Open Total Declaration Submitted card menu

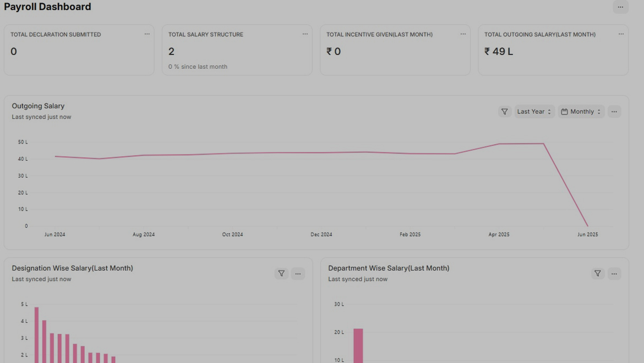(147, 34)
